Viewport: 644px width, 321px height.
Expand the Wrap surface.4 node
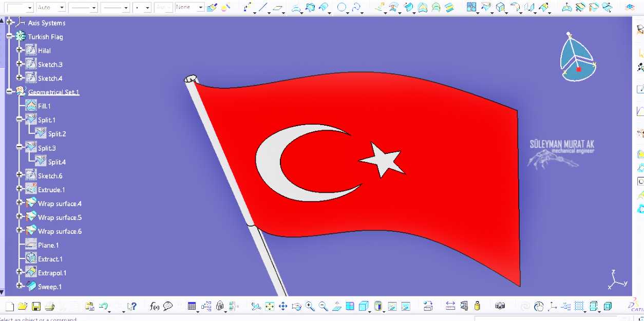pos(20,203)
